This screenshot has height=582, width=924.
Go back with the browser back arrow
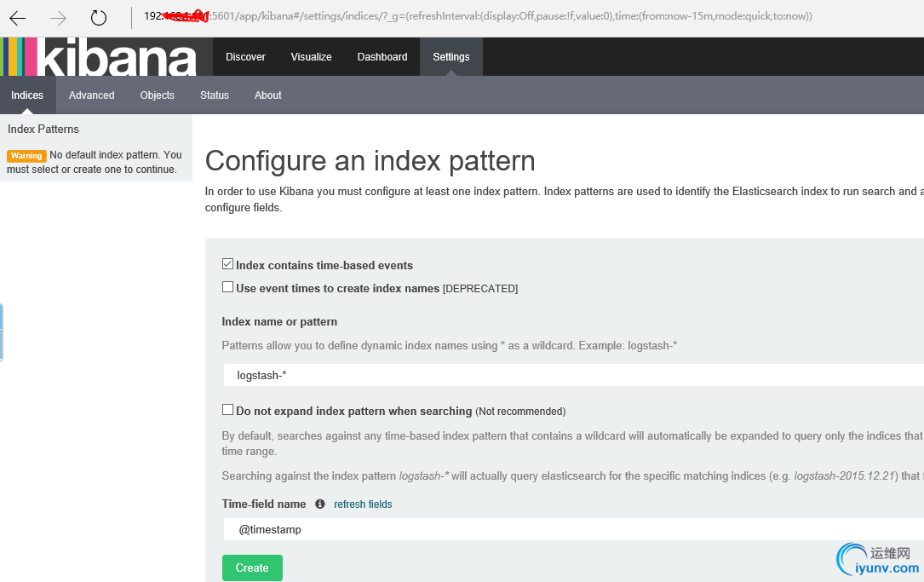(x=18, y=18)
